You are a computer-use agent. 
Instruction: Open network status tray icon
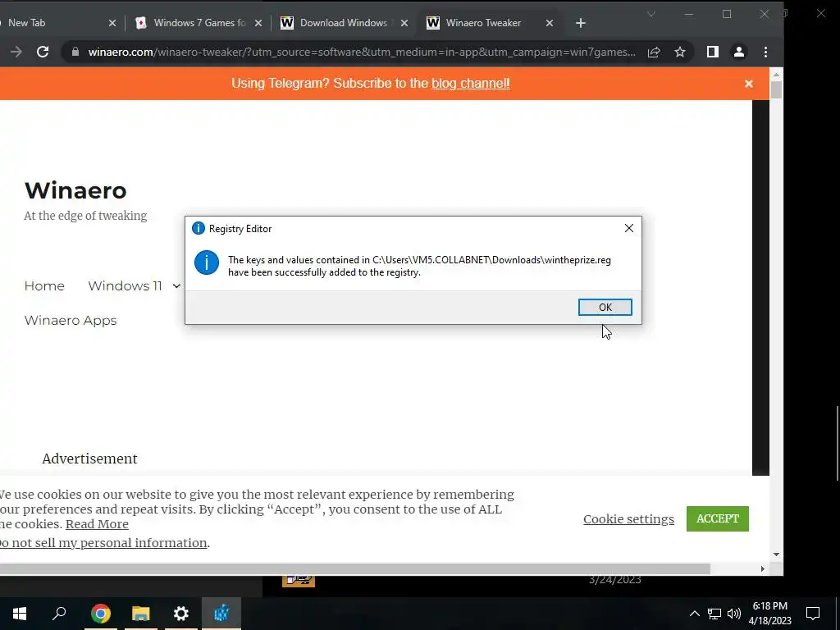(714, 614)
